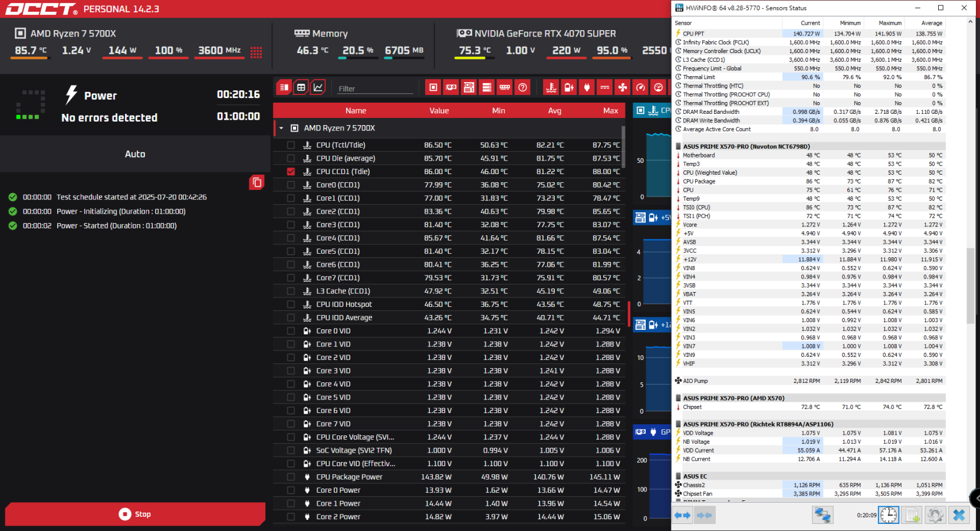Viewport: 980px width, 531px height.
Task: Enable the Core 0 VID checkbox
Action: pyautogui.click(x=291, y=331)
